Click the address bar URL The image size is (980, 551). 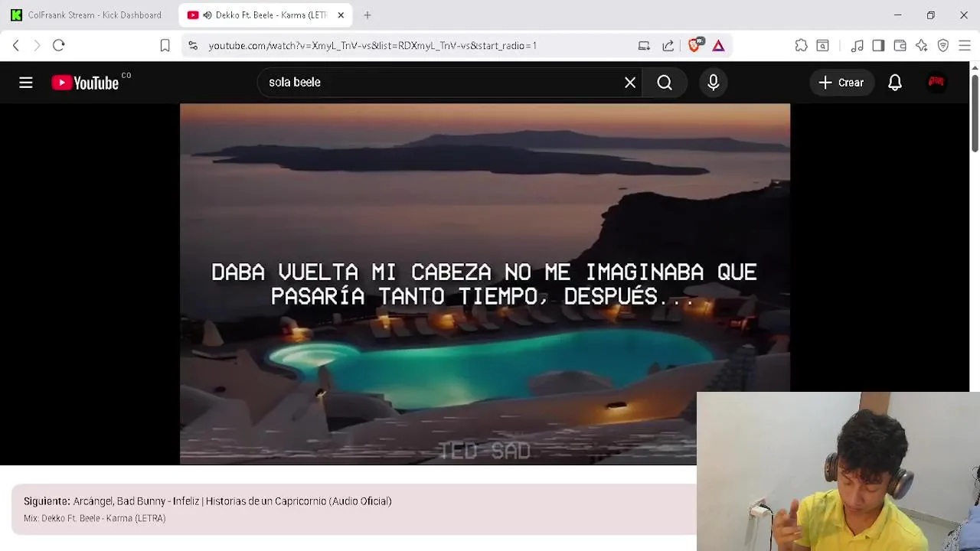click(373, 46)
